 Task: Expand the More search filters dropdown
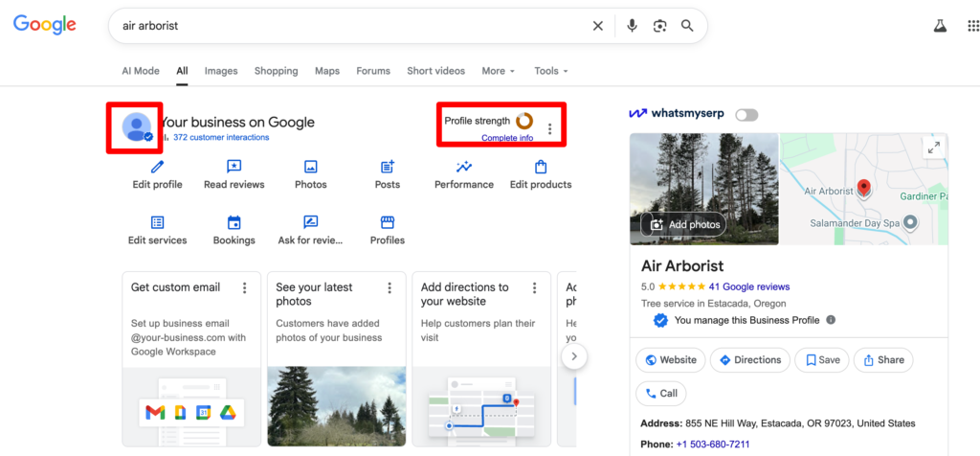click(x=498, y=71)
